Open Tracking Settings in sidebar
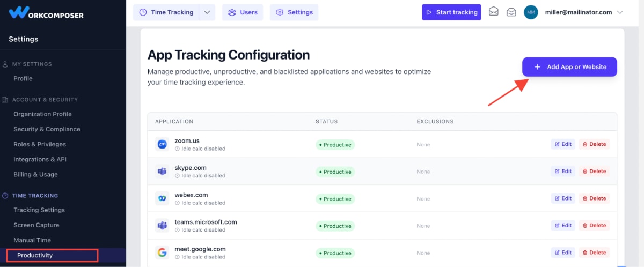This screenshot has height=267, width=644. 39,210
